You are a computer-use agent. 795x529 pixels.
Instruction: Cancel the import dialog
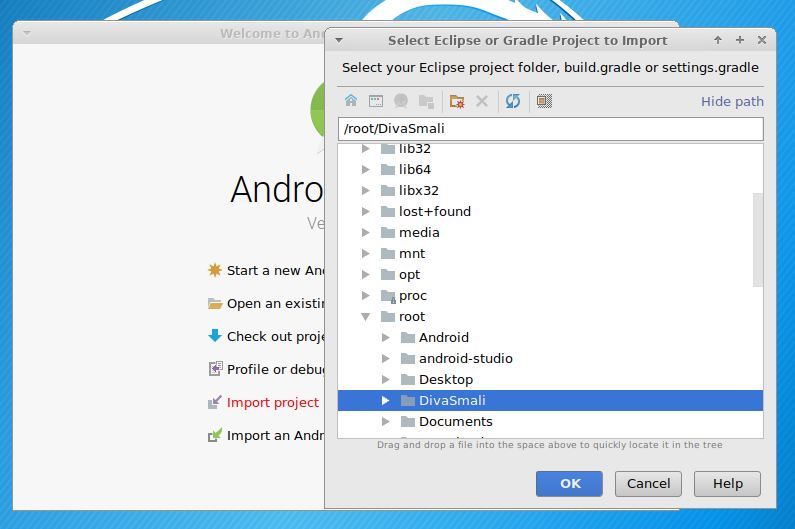coord(648,484)
